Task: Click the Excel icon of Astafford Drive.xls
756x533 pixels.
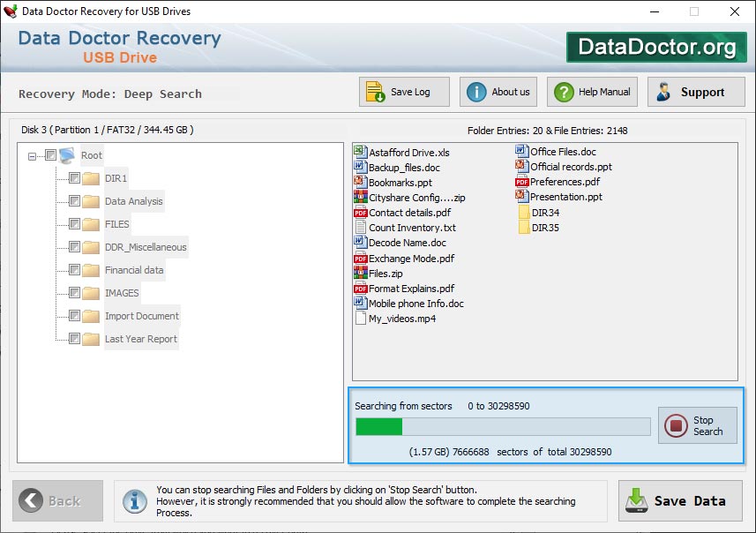Action: 360,152
